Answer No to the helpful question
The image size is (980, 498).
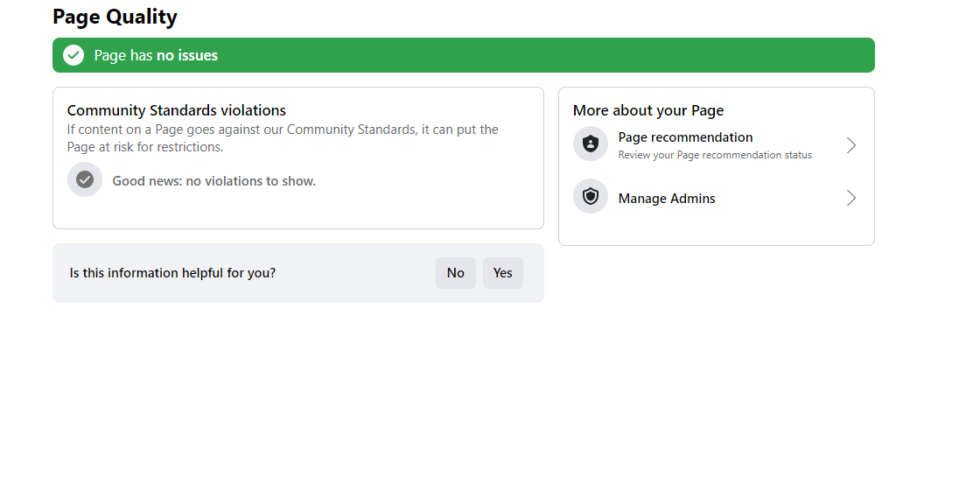(x=456, y=273)
